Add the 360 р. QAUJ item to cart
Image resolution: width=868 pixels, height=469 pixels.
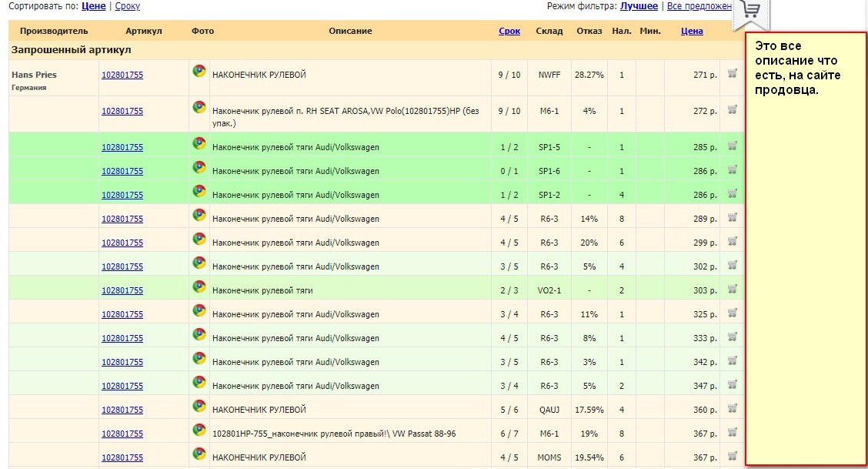pyautogui.click(x=732, y=408)
